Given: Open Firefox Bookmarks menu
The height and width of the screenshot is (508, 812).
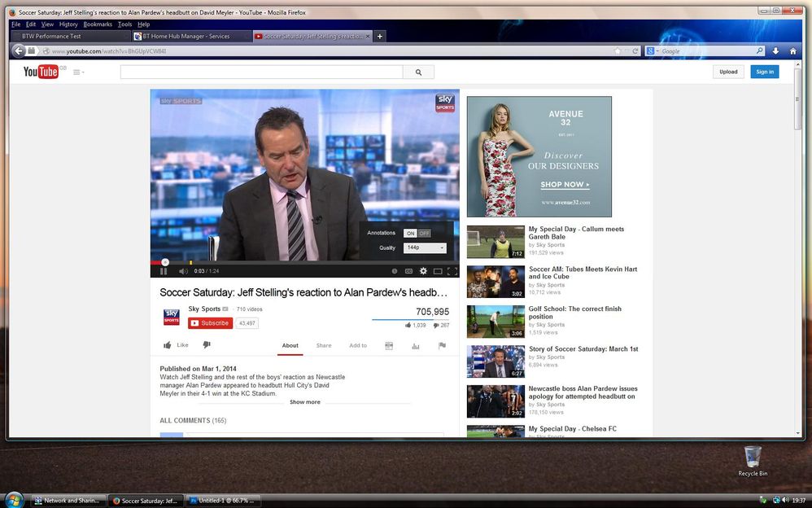Looking at the screenshot, I should coord(98,24).
